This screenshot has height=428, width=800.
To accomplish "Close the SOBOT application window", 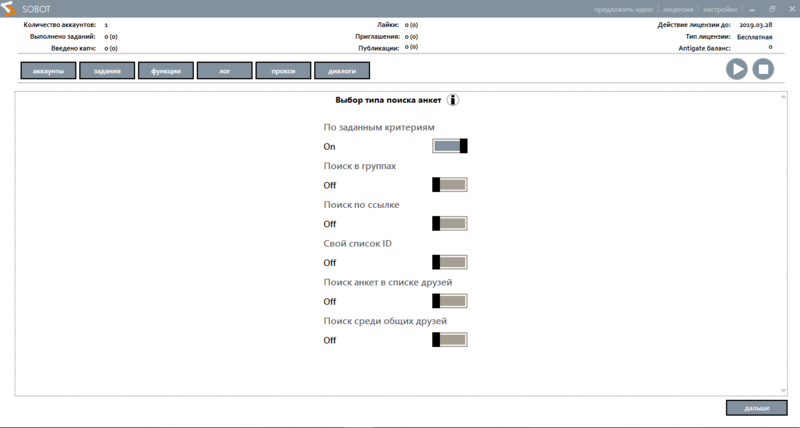I will pyautogui.click(x=789, y=9).
